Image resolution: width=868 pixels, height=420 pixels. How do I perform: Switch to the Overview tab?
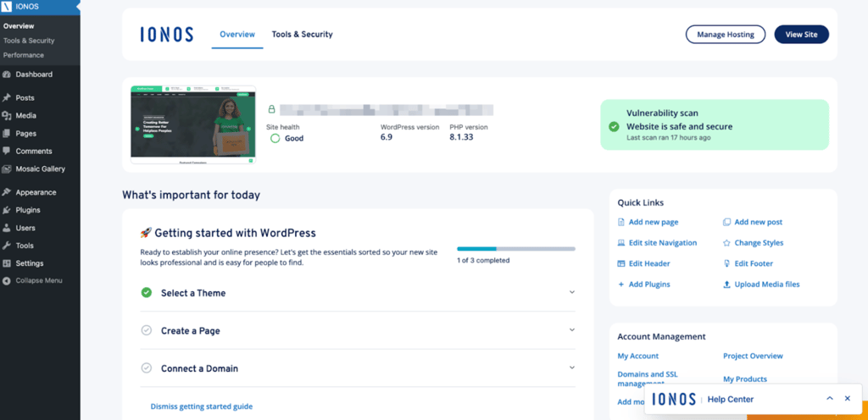237,34
